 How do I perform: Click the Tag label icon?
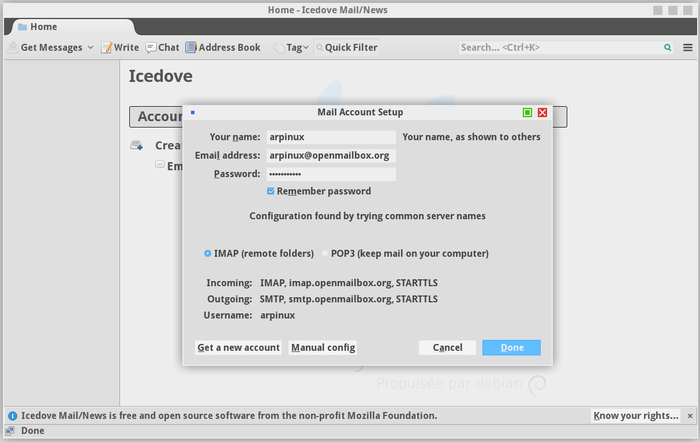click(279, 47)
